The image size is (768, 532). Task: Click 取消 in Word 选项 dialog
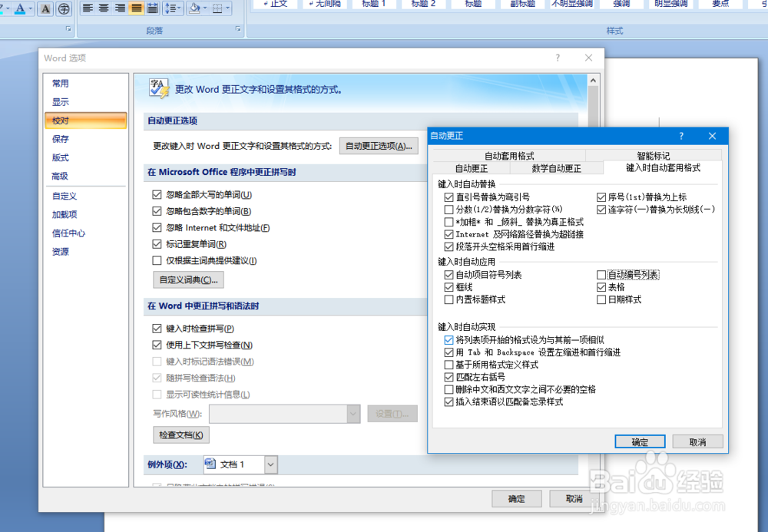(574, 499)
